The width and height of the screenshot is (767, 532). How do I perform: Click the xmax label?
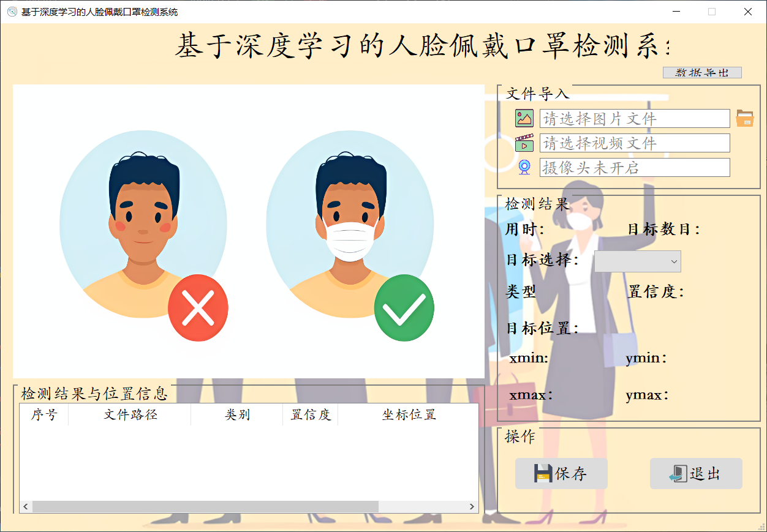531,395
